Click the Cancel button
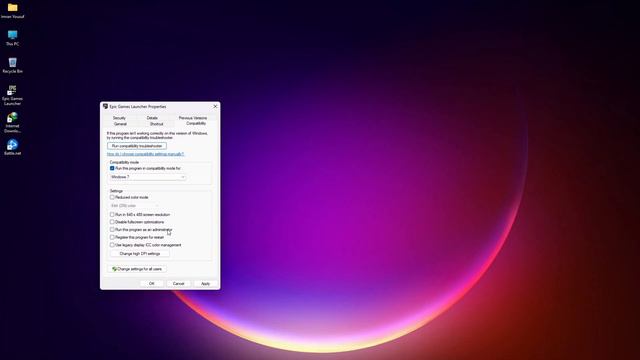This screenshot has height=360, width=640. click(178, 283)
